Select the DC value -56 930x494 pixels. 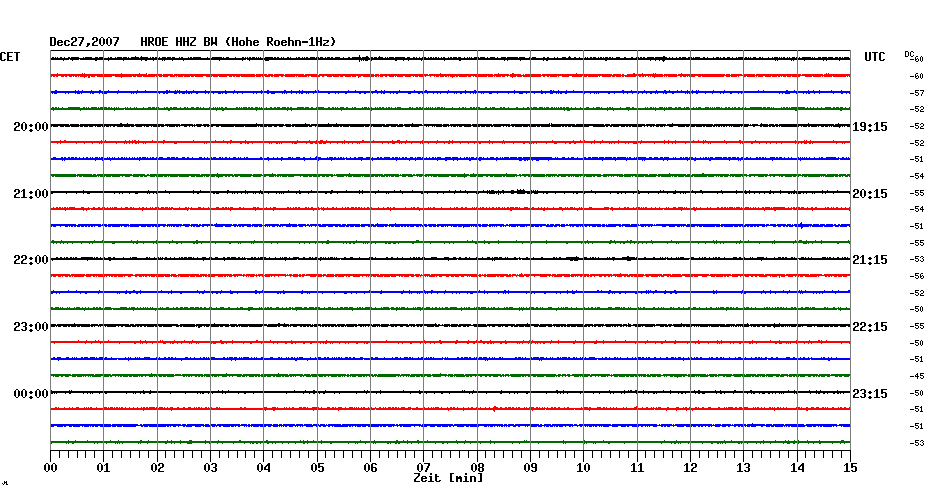(917, 276)
